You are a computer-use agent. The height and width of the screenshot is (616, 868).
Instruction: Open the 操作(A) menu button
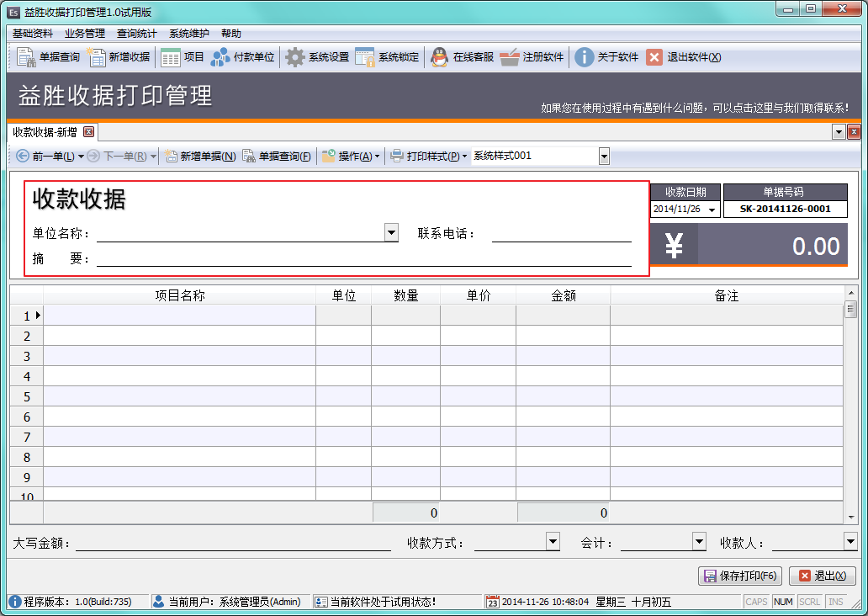(351, 157)
